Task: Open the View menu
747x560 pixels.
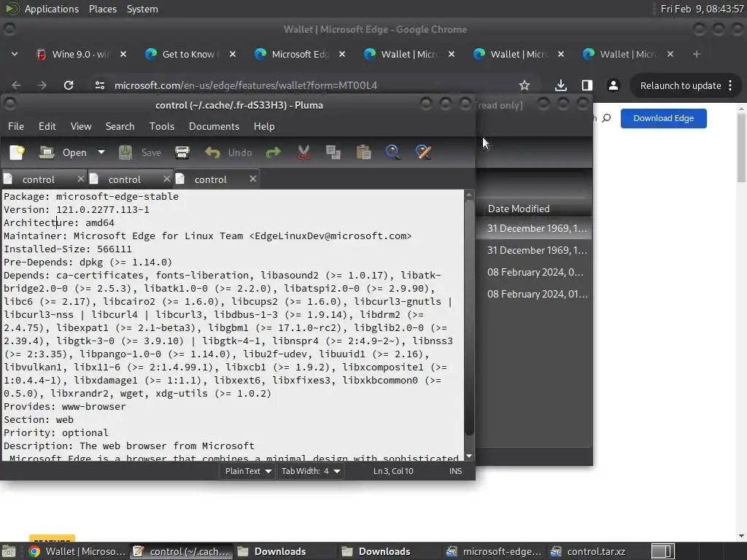Action: [81, 126]
